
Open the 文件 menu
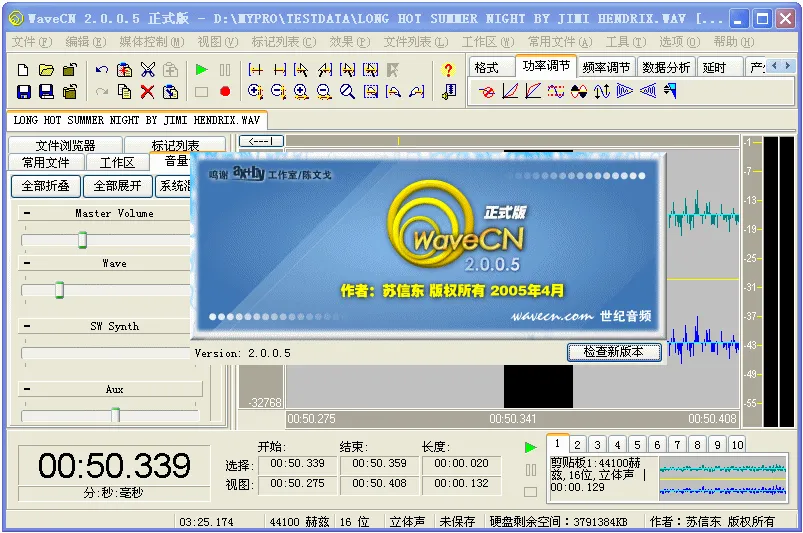coord(32,42)
